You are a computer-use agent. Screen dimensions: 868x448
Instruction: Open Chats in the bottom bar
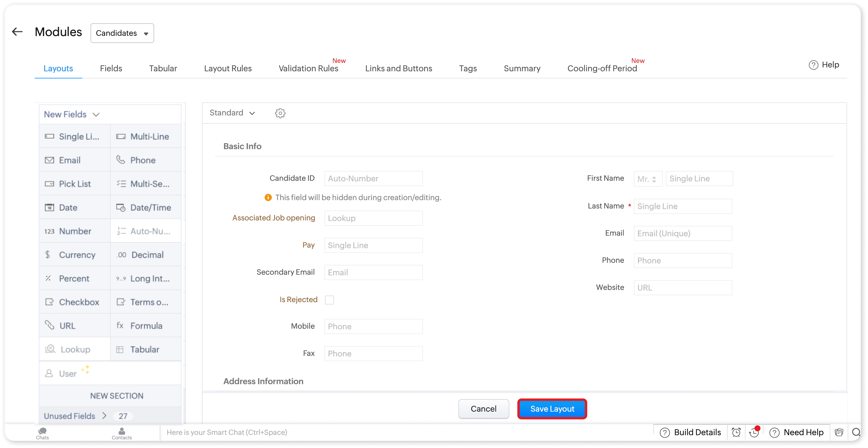click(42, 433)
